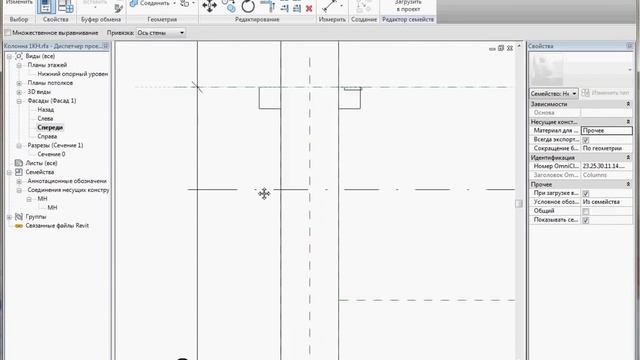Collapse the Виды (все) tree node
This screenshot has width=640, height=360.
pyautogui.click(x=9, y=56)
